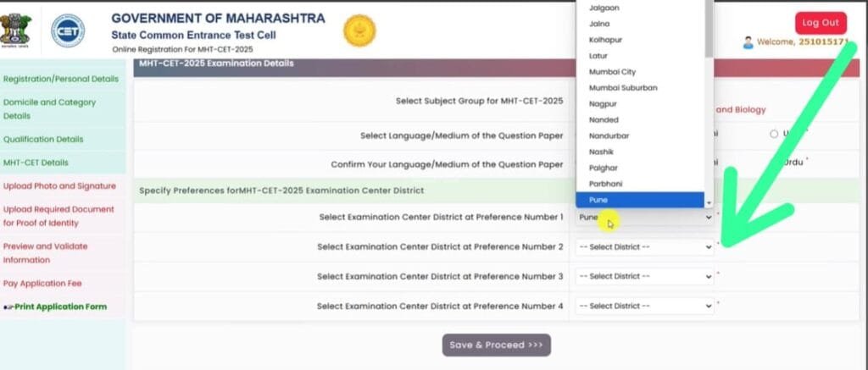
Task: Open Registration/Personal Details sidebar section
Action: coord(61,79)
